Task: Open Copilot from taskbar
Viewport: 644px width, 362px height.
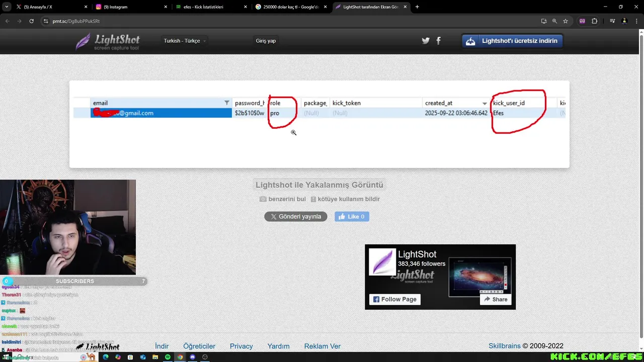Action: click(118, 357)
